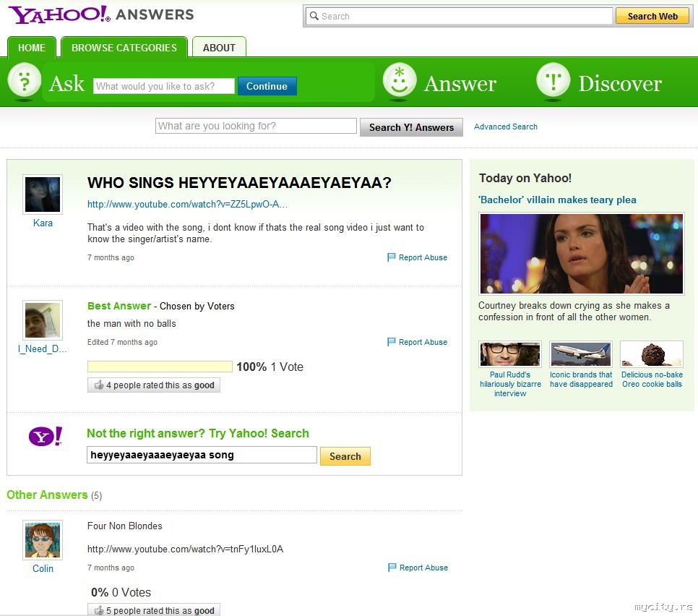Click the question title WHO SINGS HEYYEYAAEYAAAEYAEYAA?

tap(239, 183)
